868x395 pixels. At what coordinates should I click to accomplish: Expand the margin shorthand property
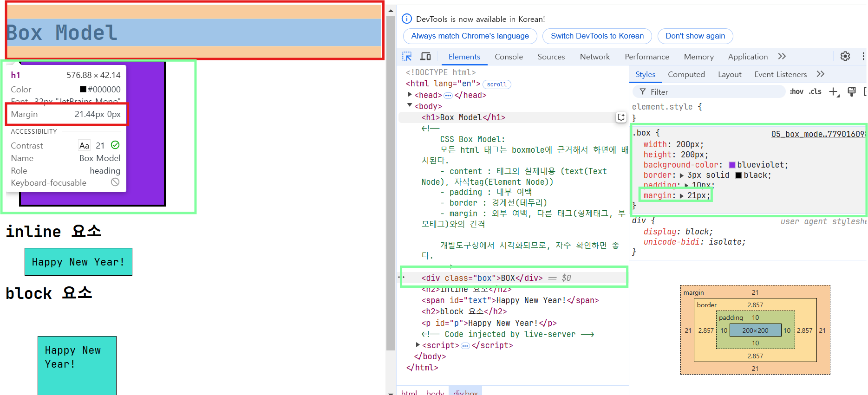click(682, 196)
